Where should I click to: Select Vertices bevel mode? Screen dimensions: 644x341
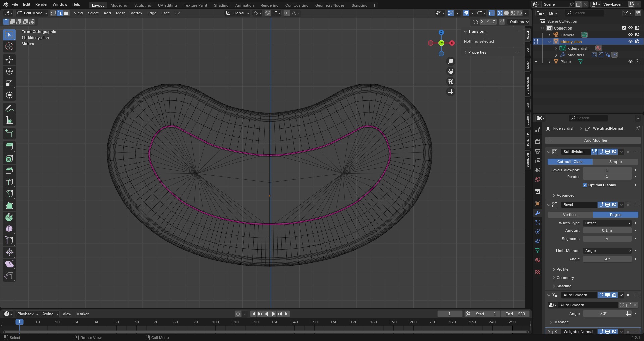click(570, 215)
